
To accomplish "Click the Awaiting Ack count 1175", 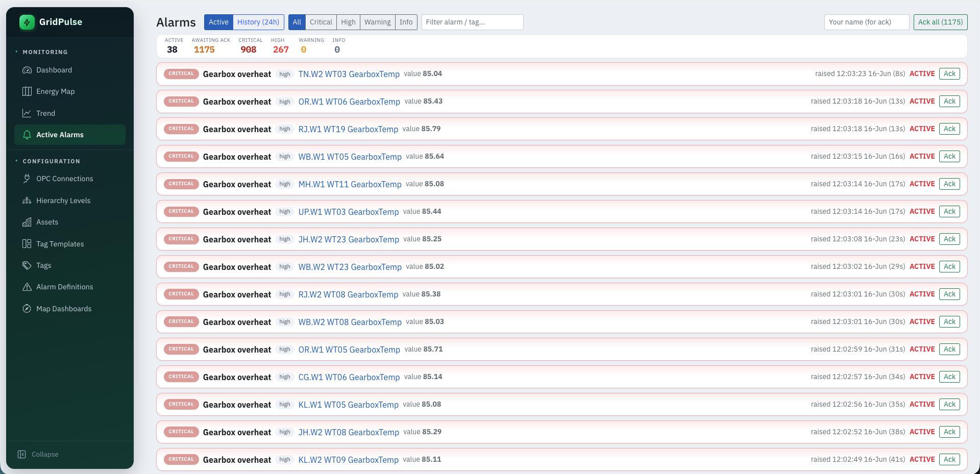I will point(204,49).
